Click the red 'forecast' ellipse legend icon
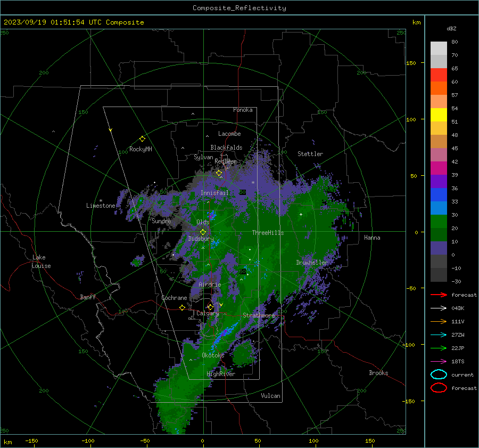Viewport: 479px width, 448px height. coord(439,388)
